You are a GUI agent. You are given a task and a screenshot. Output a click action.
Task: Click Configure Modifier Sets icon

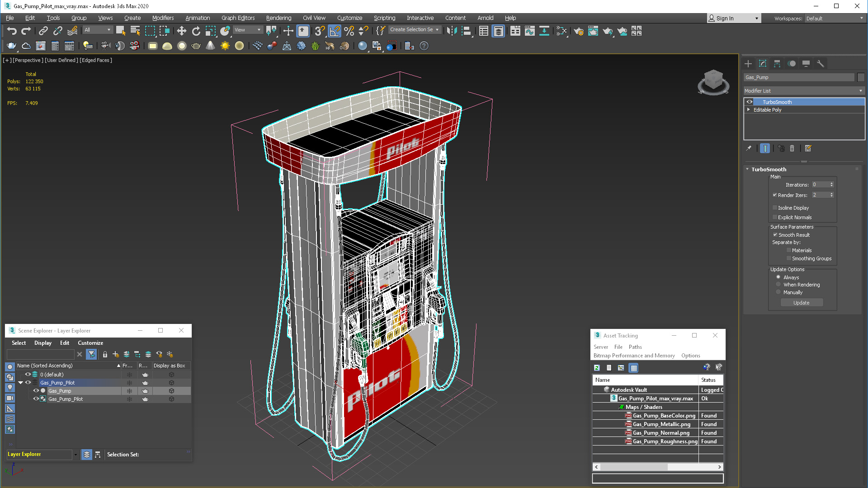tap(808, 148)
